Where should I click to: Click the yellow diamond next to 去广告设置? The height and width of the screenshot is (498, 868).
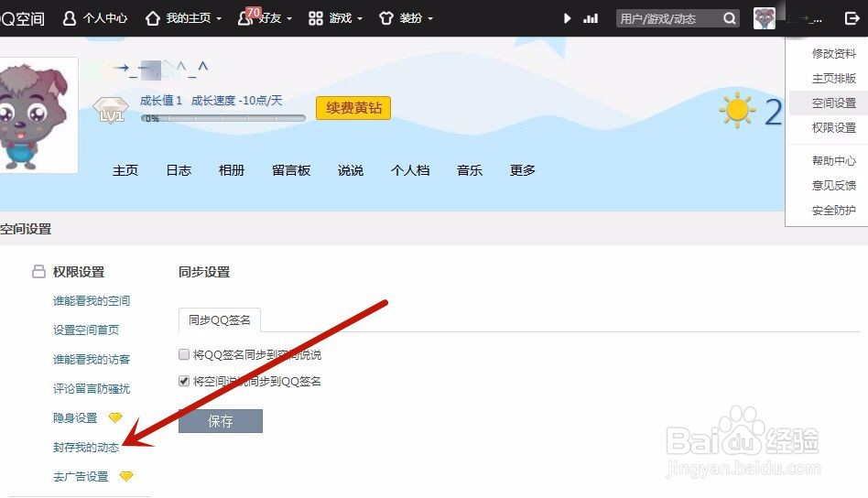pyautogui.click(x=126, y=476)
